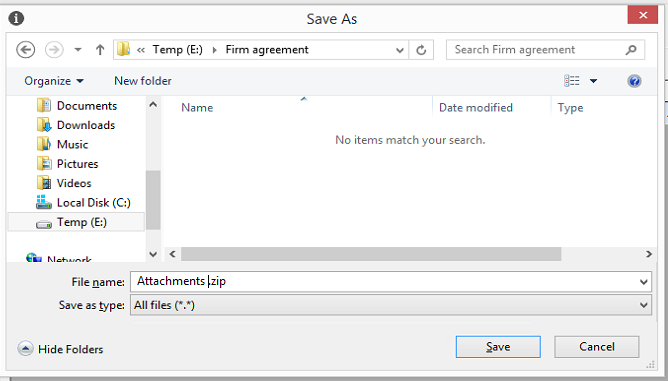Image resolution: width=668 pixels, height=381 pixels.
Task: Go back with the Back arrow
Action: 26,50
